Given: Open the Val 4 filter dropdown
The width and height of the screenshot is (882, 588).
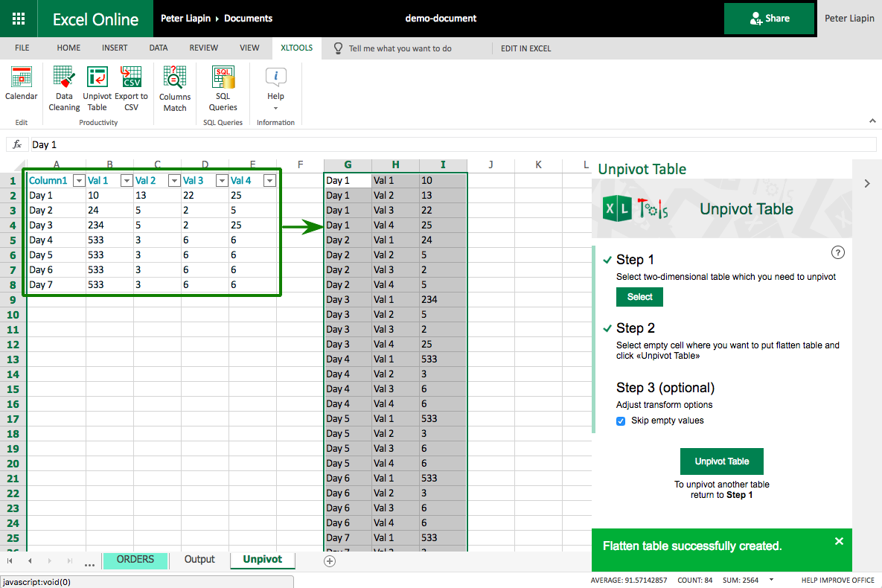Looking at the screenshot, I should [269, 181].
